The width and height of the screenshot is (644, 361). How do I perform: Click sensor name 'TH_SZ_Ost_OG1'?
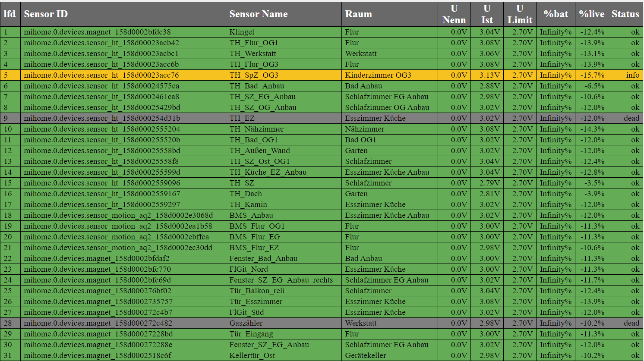259,161
